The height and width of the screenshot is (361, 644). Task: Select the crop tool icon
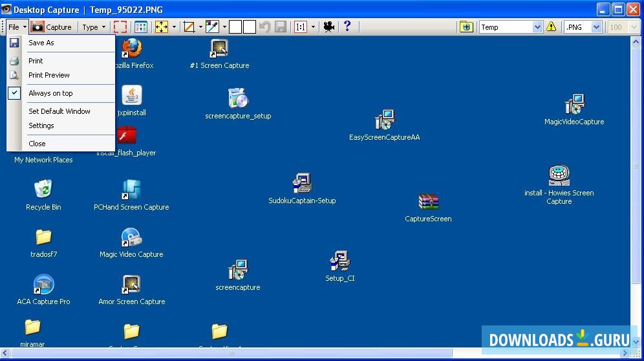[x=189, y=27]
